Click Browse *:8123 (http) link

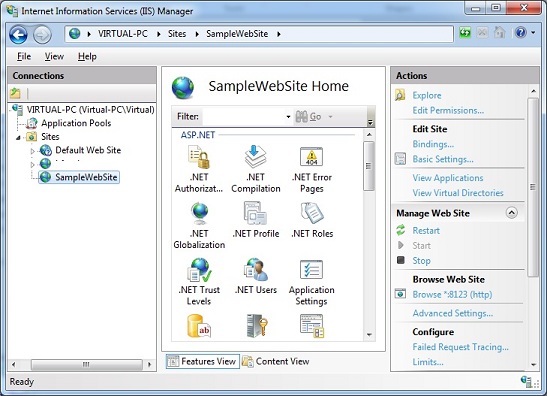pyautogui.click(x=452, y=294)
